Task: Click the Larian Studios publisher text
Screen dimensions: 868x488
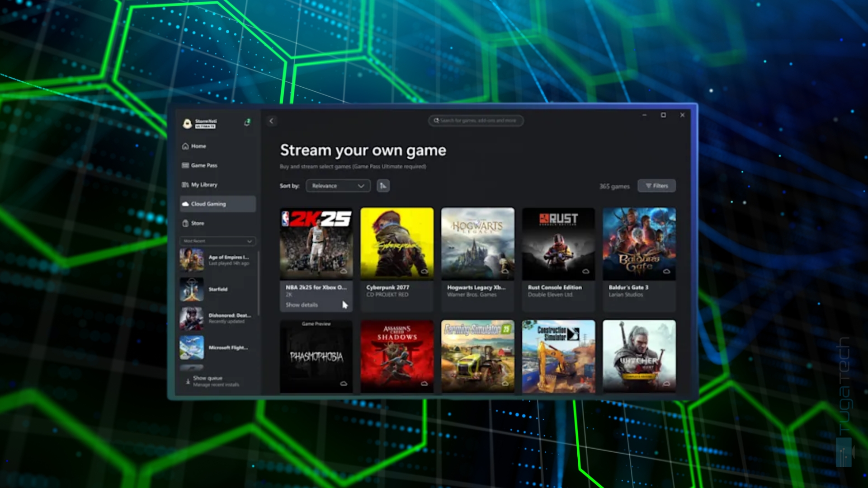Action: click(x=625, y=295)
